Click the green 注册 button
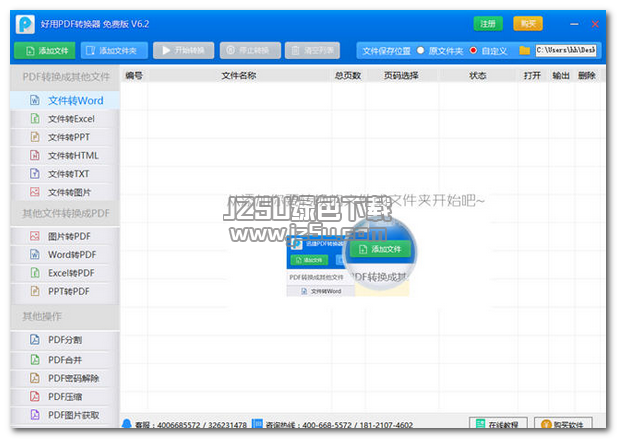This screenshot has height=439, width=617. (488, 24)
